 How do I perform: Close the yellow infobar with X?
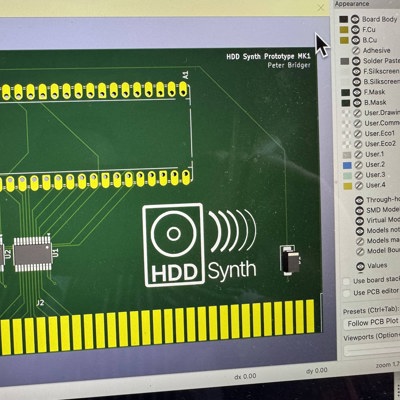(x=321, y=7)
